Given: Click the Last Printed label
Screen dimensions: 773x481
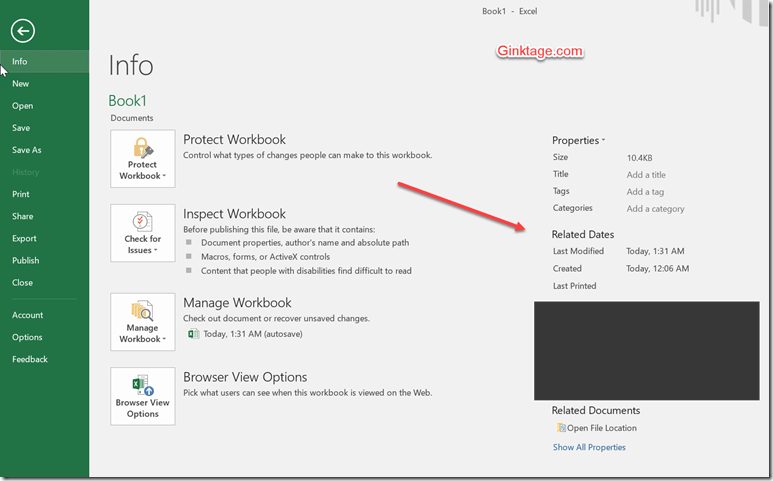Looking at the screenshot, I should [574, 286].
